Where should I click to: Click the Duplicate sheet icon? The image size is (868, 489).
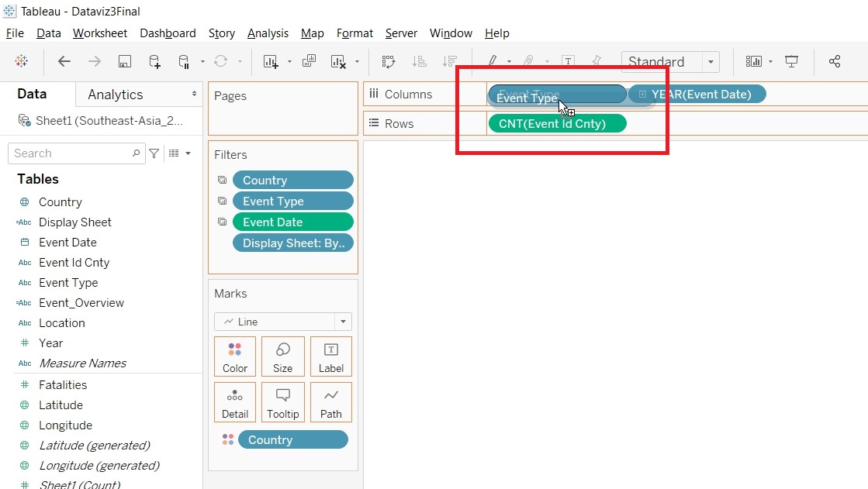tap(309, 62)
